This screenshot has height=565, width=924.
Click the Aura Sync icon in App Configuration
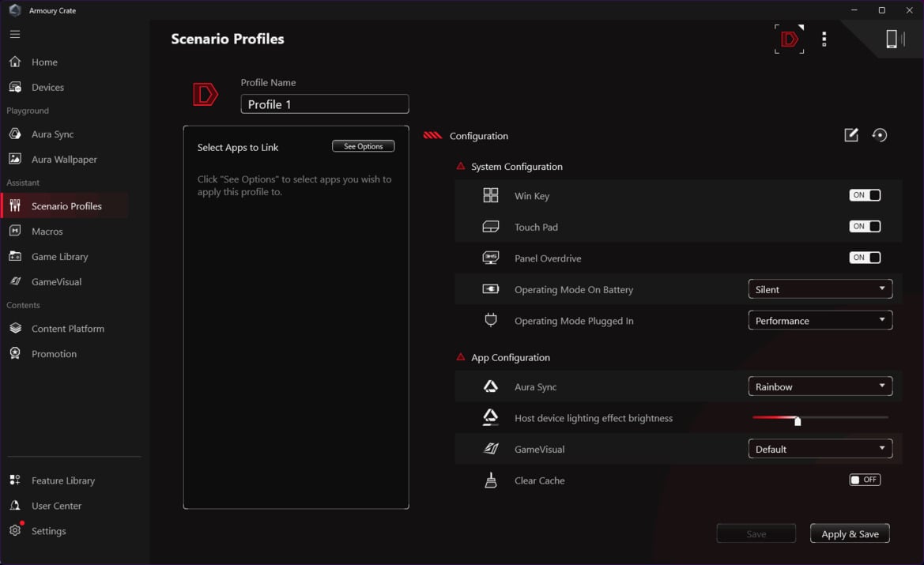[x=490, y=386]
